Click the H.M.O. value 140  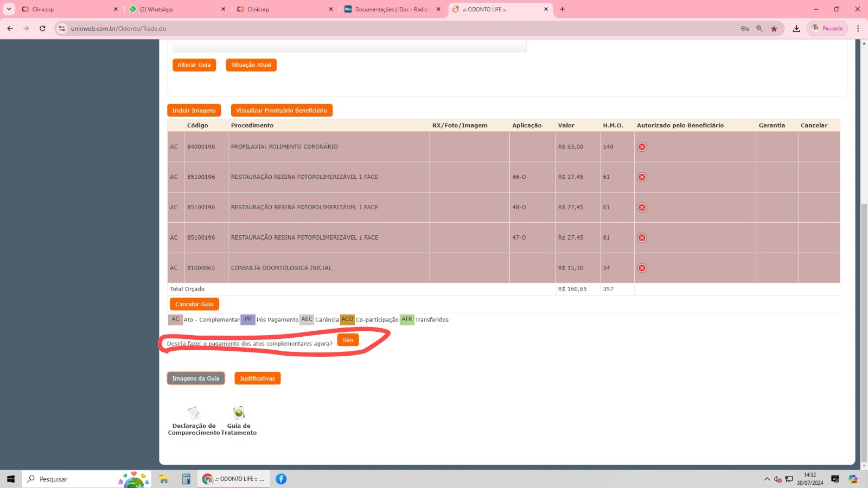pyautogui.click(x=608, y=147)
